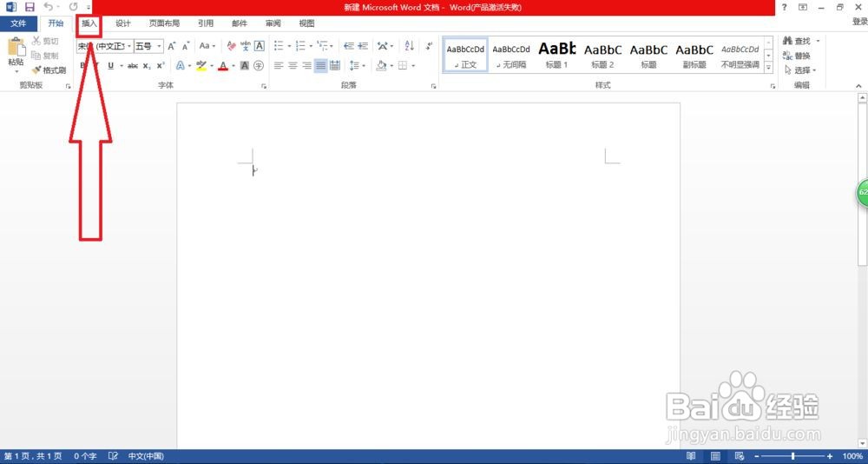Open the Font Color dropdown arrow
The height and width of the screenshot is (464, 868).
[233, 66]
